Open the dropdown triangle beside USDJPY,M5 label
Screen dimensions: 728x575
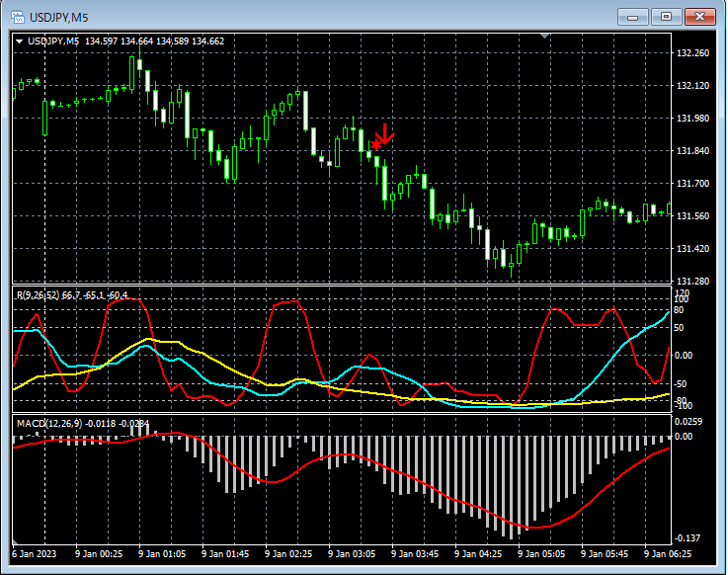click(x=19, y=41)
